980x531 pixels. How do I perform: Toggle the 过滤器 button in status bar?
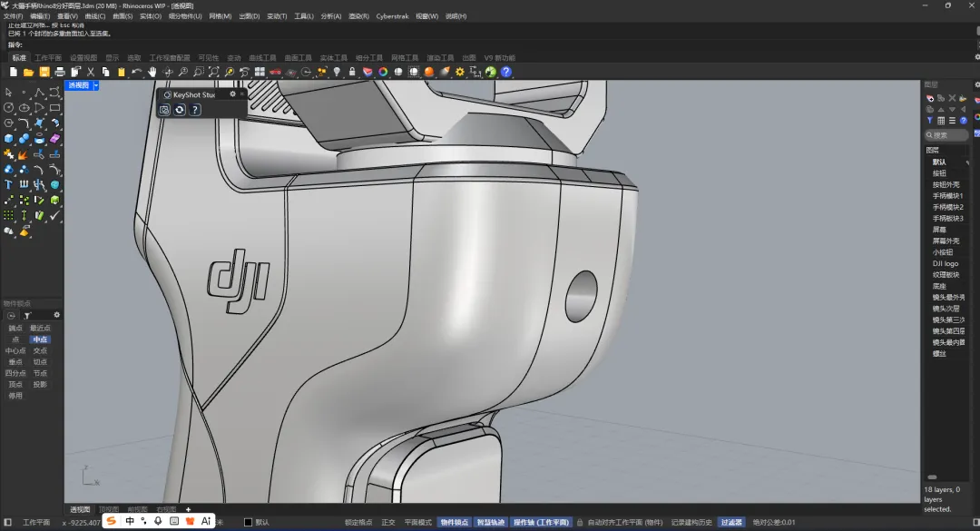(x=731, y=522)
